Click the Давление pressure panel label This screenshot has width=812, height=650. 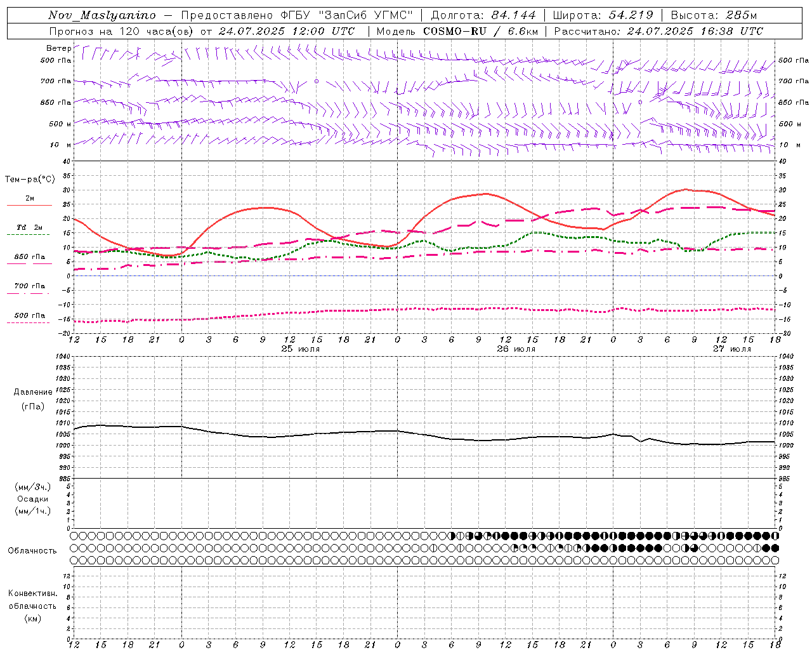coord(33,392)
